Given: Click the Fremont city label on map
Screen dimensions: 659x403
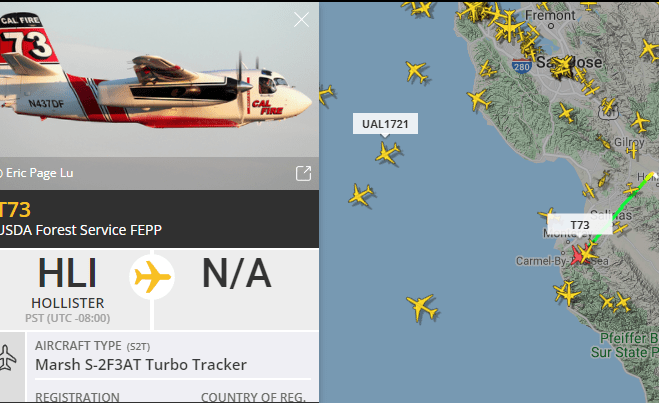Looking at the screenshot, I should pos(550,16).
